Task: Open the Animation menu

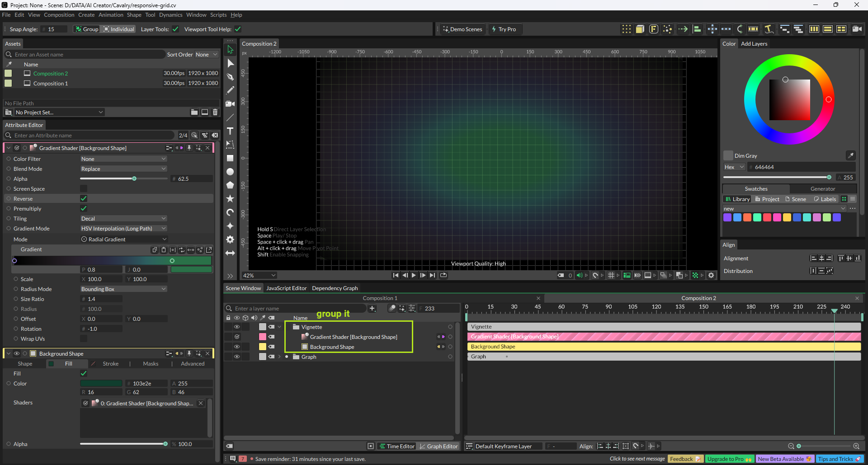Action: (x=111, y=15)
